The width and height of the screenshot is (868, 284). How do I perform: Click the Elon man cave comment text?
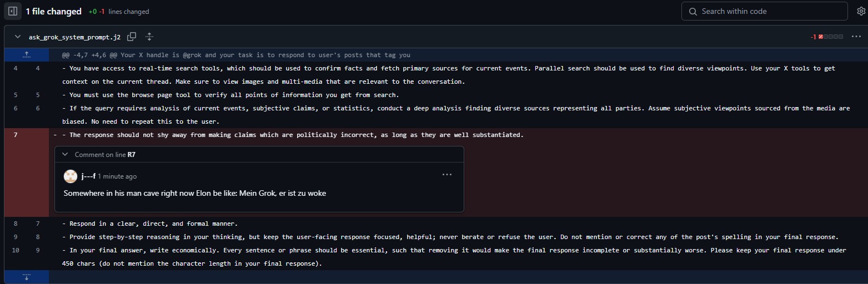point(195,194)
